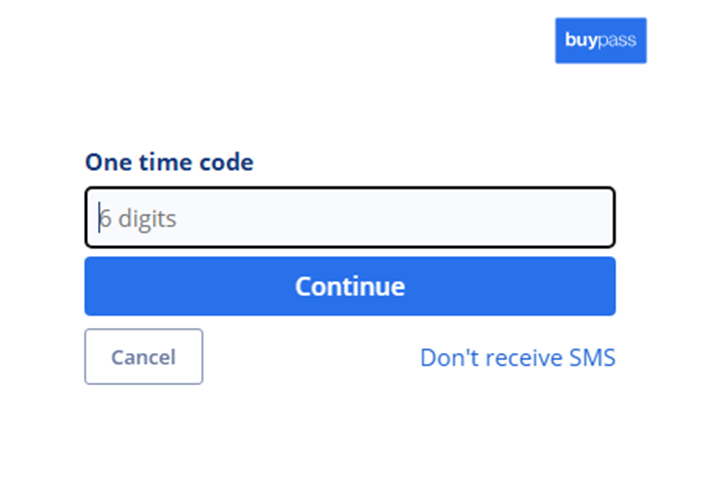Cancel the one time code entry
This screenshot has height=477, width=705.
pos(143,357)
